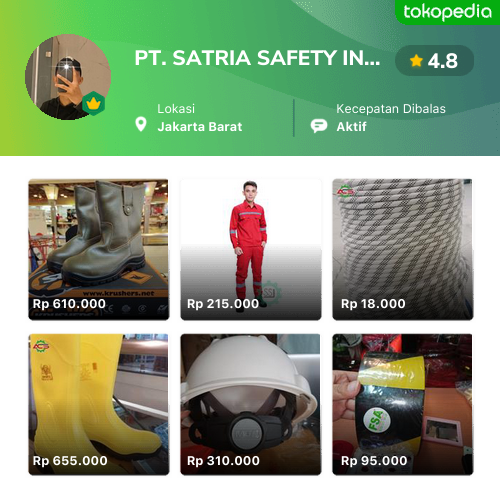The height and width of the screenshot is (500, 500).
Task: Click the Aktif reply status text
Action: tap(351, 127)
